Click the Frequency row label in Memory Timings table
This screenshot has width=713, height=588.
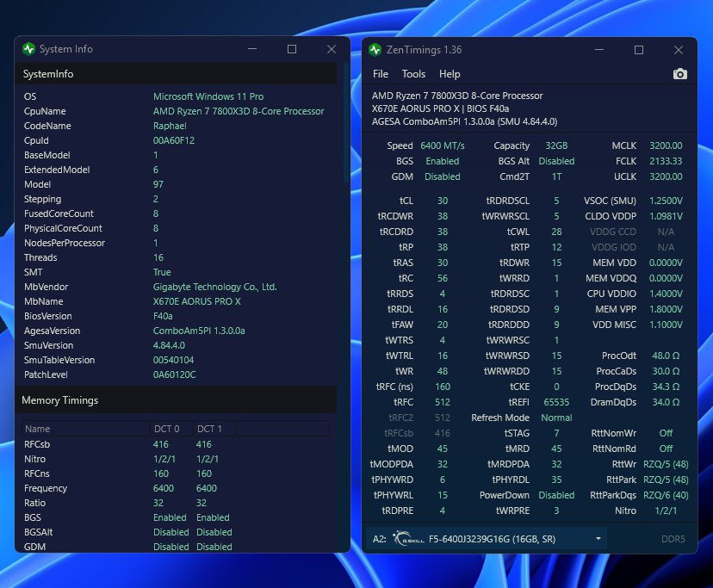coord(46,488)
